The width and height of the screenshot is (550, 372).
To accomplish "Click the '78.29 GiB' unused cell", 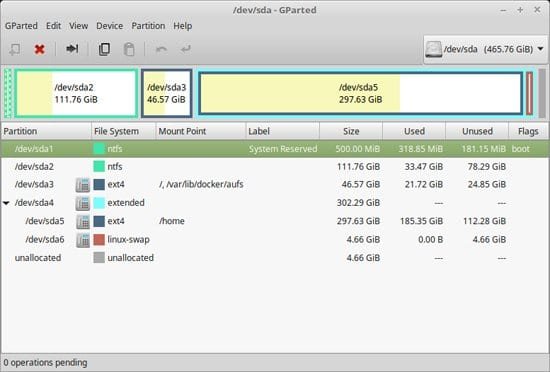I will pyautogui.click(x=487, y=167).
